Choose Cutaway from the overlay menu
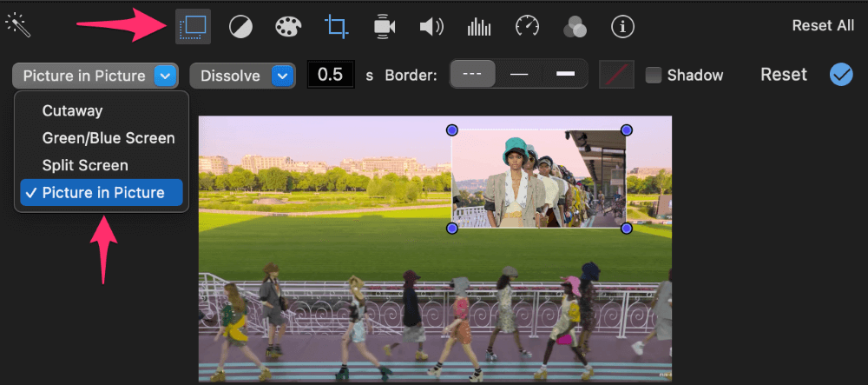868x385 pixels. 72,111
